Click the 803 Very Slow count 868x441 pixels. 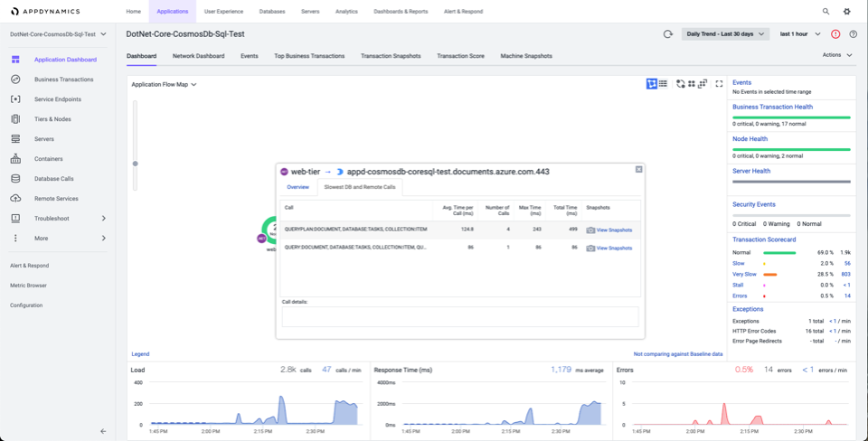(x=845, y=275)
